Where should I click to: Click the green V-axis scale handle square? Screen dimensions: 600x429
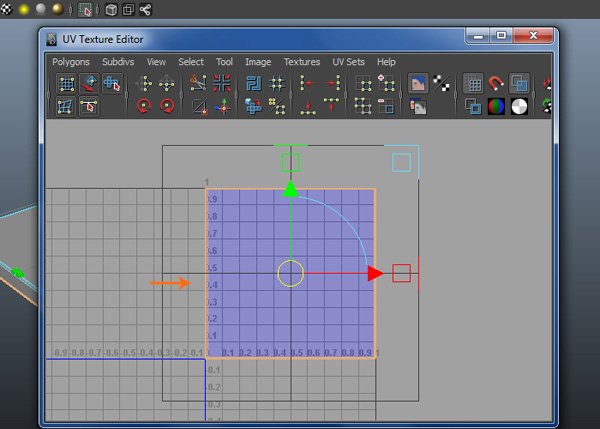point(291,162)
